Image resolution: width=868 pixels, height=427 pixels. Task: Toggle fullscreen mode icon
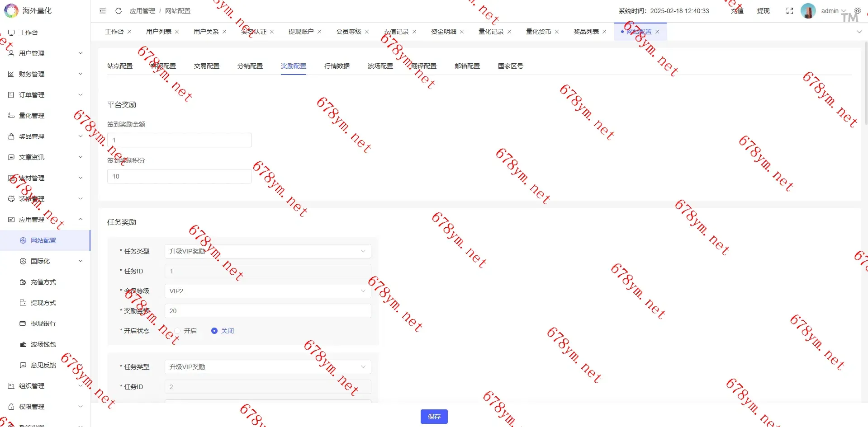tap(789, 11)
